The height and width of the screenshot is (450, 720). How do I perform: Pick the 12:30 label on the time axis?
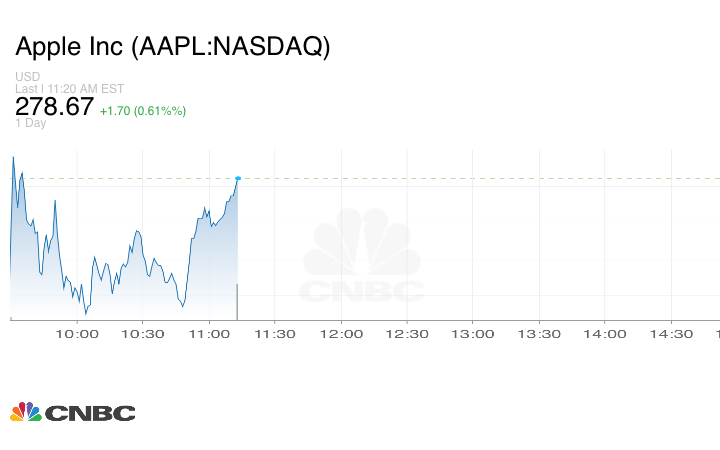click(x=406, y=334)
